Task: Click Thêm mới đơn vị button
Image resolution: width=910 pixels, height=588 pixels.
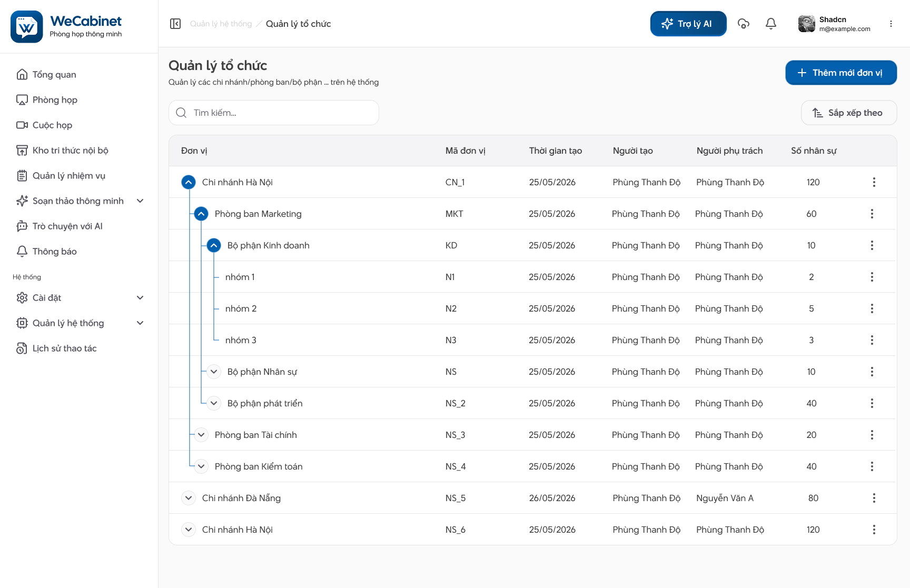Action: tap(841, 73)
